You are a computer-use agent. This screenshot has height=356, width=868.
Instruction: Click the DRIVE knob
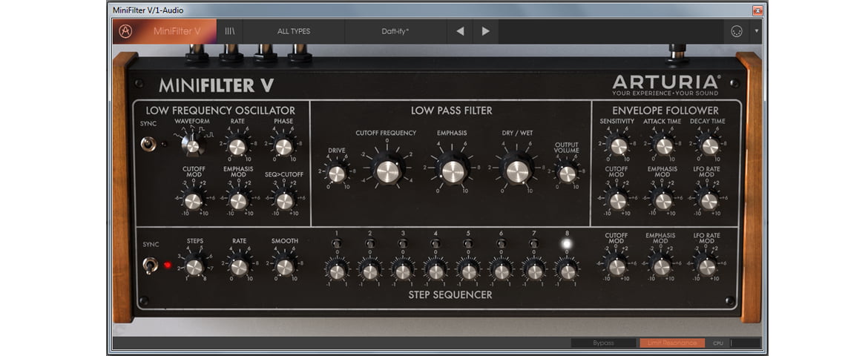337,174
